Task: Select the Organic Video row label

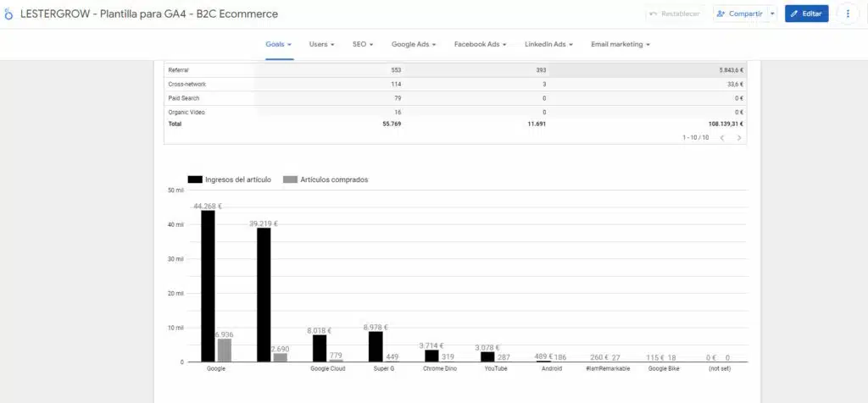Action: [186, 113]
